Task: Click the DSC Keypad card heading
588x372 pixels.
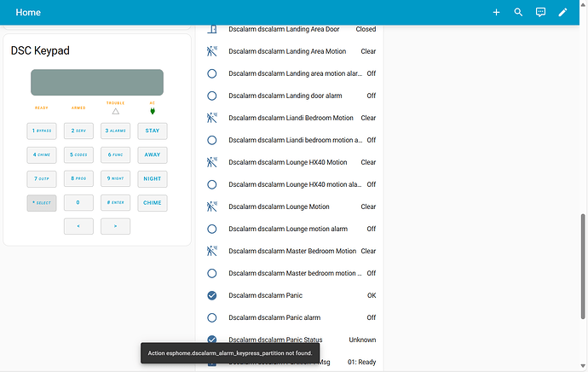Action: (x=40, y=50)
